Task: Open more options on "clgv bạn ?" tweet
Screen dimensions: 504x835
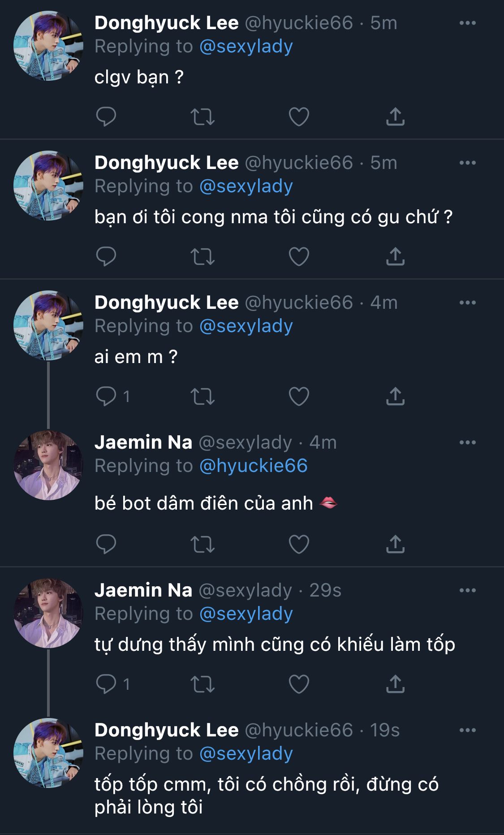Action: point(467,23)
